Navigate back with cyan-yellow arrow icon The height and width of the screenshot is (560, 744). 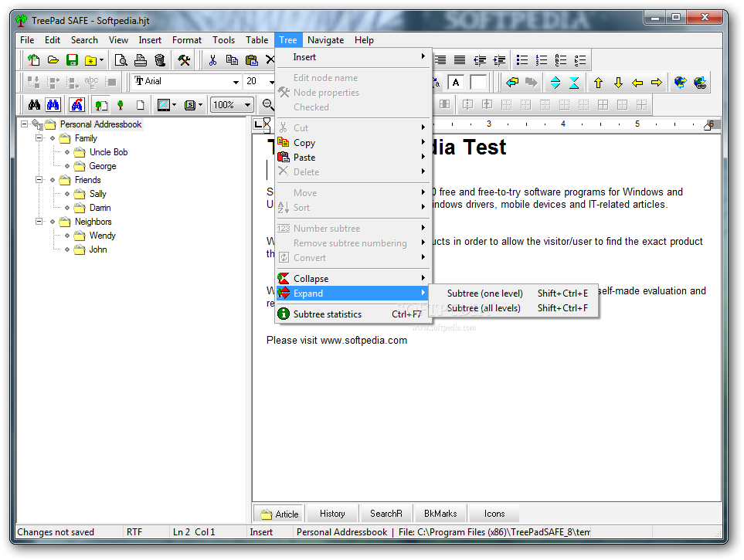[x=512, y=83]
